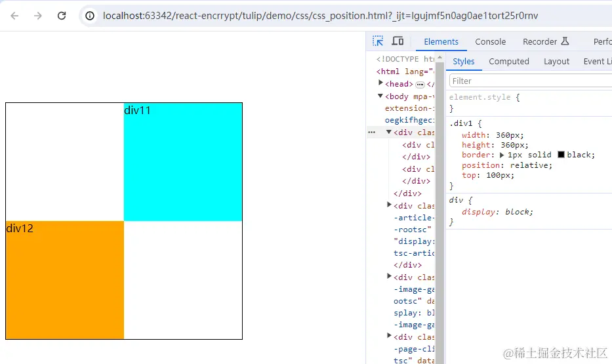
Task: Reload the page with refresh icon
Action: pyautogui.click(x=62, y=16)
